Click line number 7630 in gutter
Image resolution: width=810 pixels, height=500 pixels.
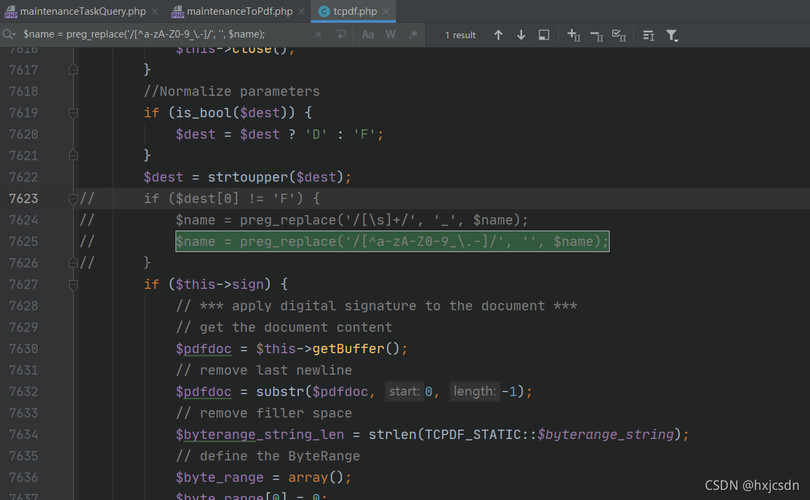pyautogui.click(x=23, y=349)
